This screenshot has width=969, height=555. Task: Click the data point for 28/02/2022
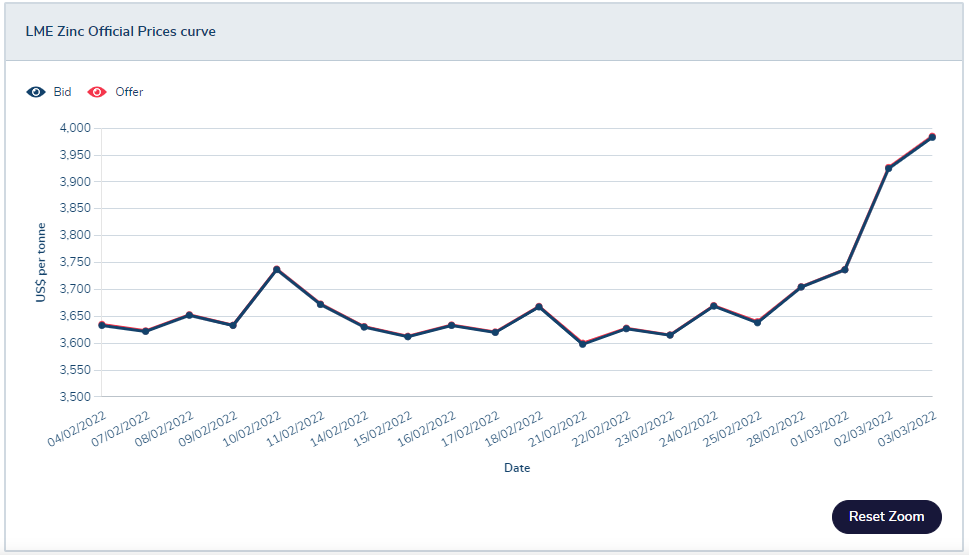click(x=801, y=287)
